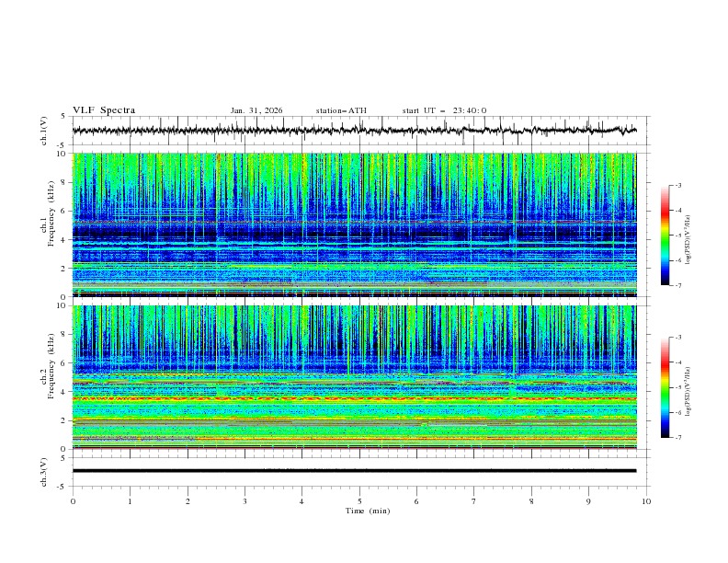The image size is (728, 563).
Task: Click the ch.2 PSD color bar
Action: [665, 387]
